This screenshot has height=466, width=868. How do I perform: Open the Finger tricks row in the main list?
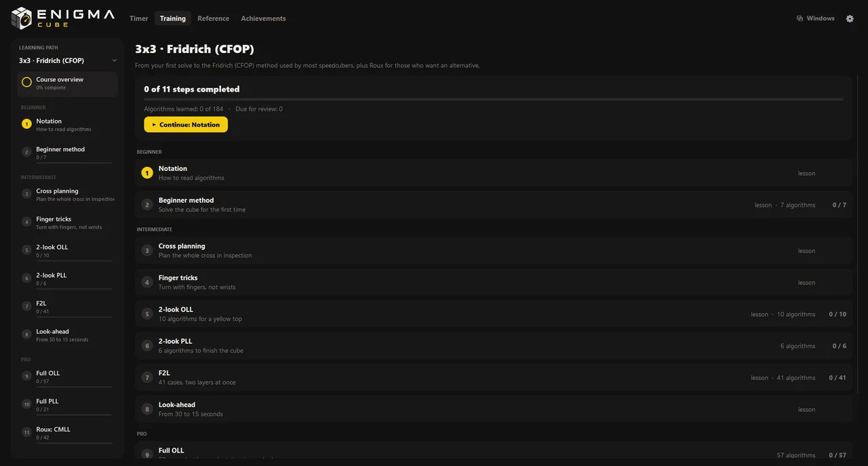[494, 282]
